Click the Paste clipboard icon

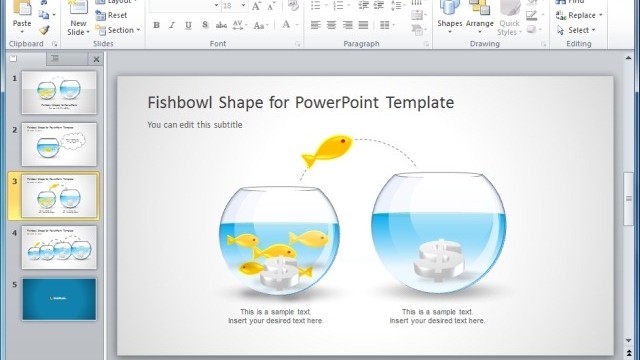pyautogui.click(x=22, y=8)
